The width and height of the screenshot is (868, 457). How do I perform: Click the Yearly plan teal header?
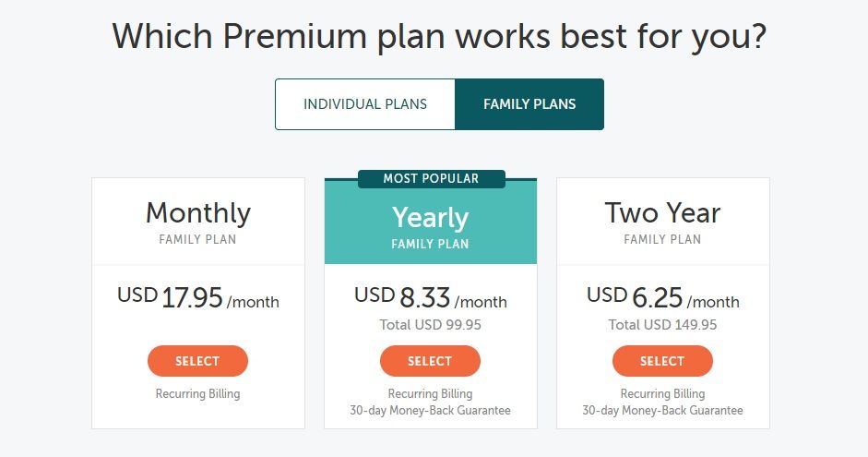431,222
